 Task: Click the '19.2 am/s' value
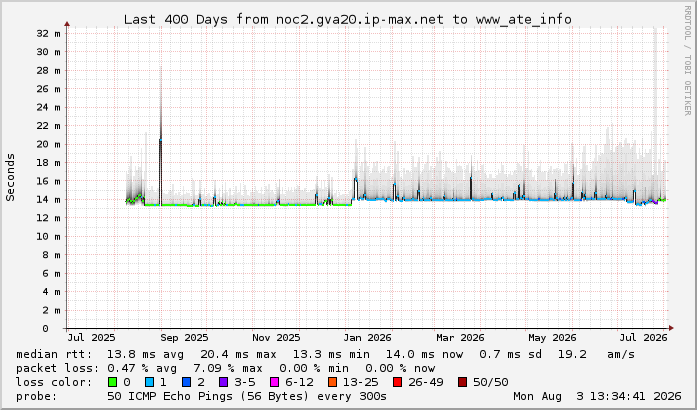click(596, 354)
